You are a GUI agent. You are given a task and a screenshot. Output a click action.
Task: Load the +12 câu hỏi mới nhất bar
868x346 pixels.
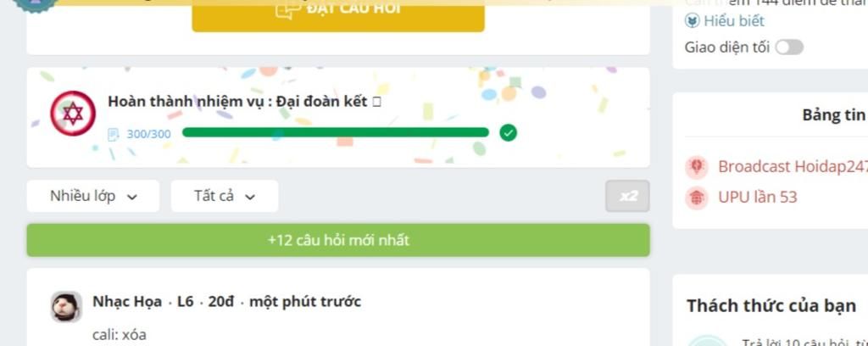338,240
